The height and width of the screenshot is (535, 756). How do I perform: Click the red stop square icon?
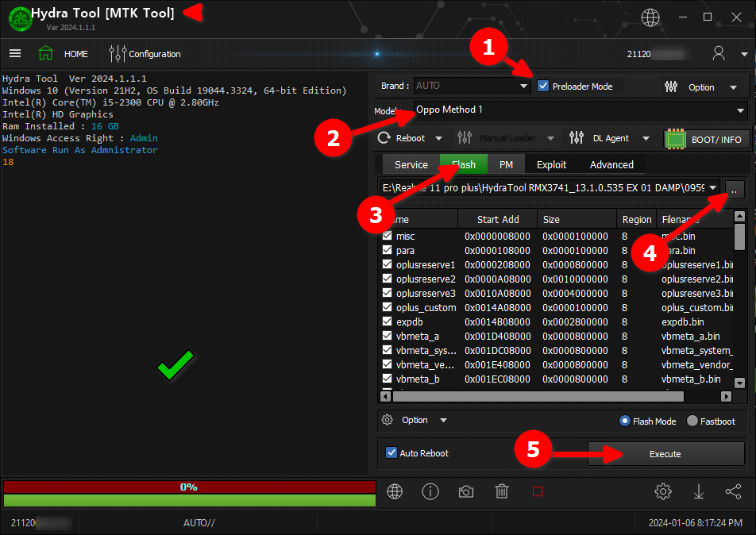click(x=537, y=491)
